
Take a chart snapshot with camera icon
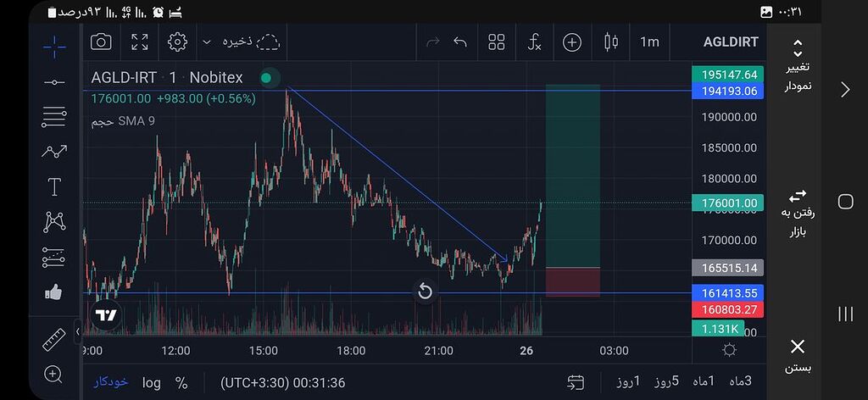101,42
